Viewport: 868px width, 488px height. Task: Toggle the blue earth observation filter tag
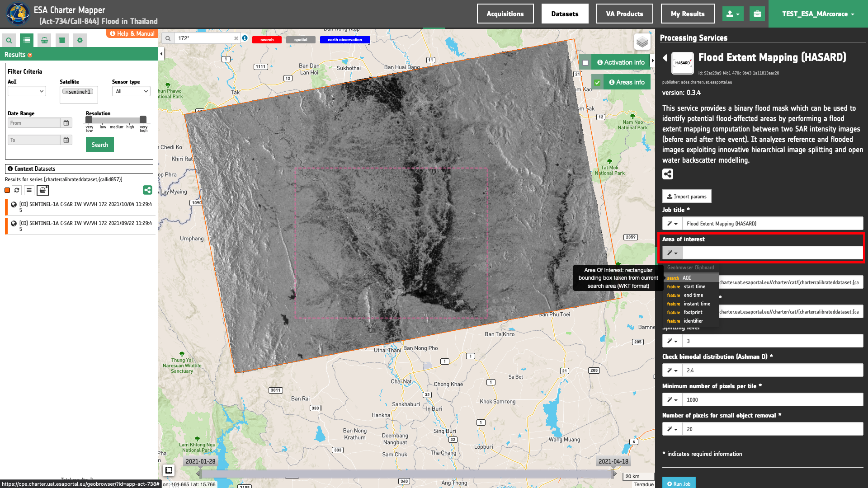[345, 40]
